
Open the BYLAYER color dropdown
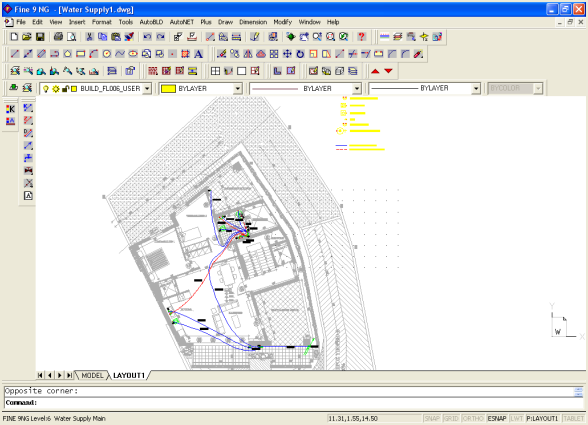[237, 89]
